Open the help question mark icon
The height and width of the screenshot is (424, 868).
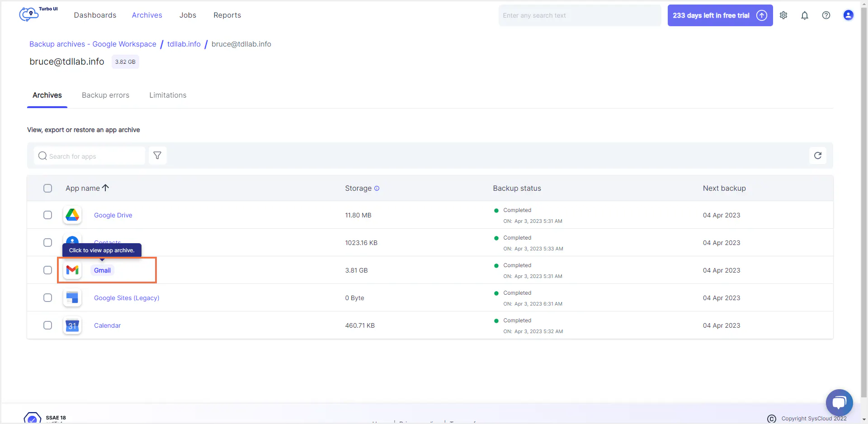(x=826, y=15)
